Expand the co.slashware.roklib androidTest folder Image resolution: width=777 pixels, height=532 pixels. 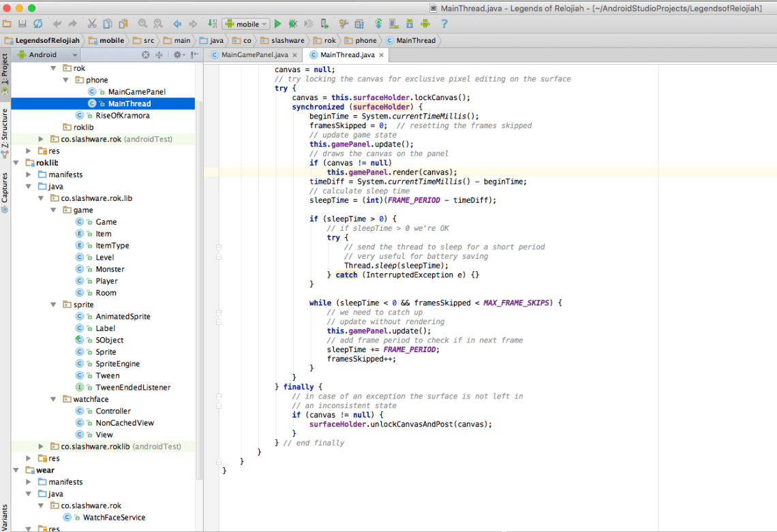coord(41,446)
